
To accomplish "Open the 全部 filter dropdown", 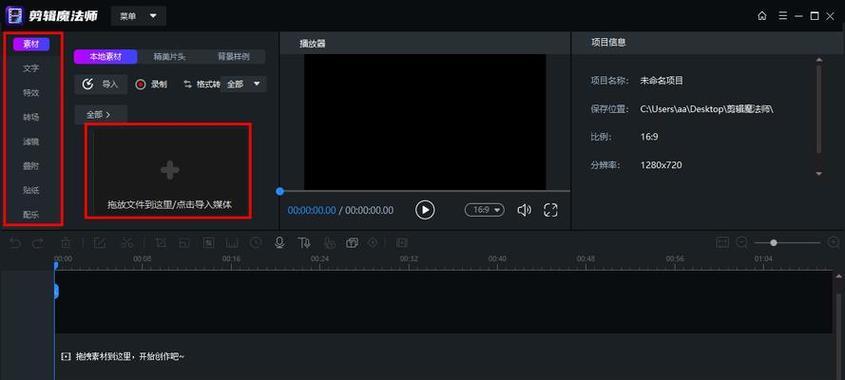I will (x=244, y=84).
